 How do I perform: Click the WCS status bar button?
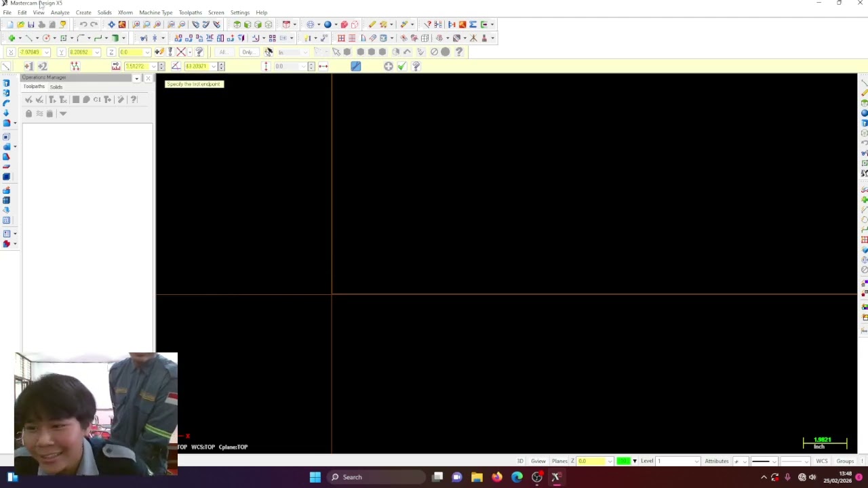pyautogui.click(x=822, y=461)
